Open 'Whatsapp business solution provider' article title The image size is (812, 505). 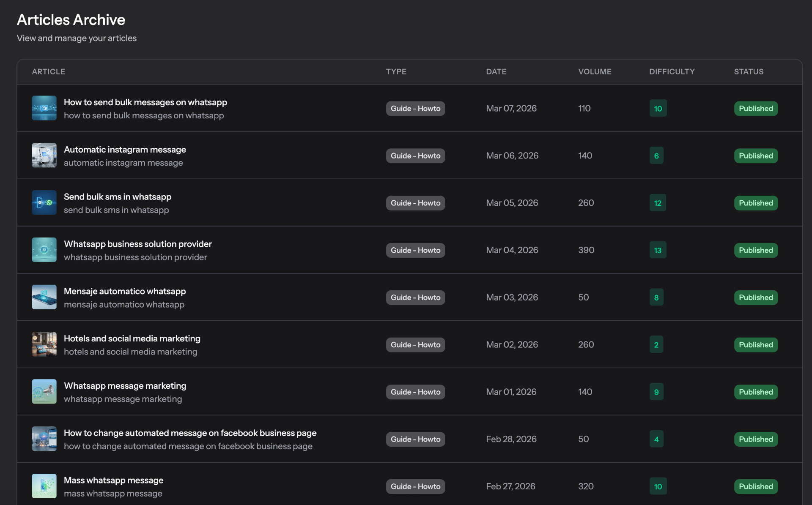(x=138, y=244)
